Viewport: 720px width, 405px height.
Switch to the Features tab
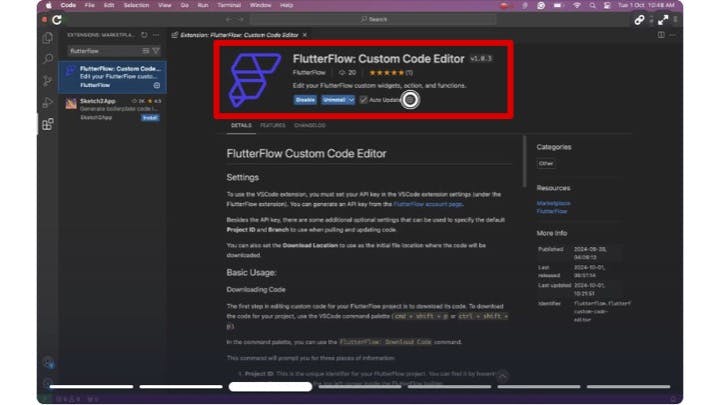pyautogui.click(x=273, y=125)
